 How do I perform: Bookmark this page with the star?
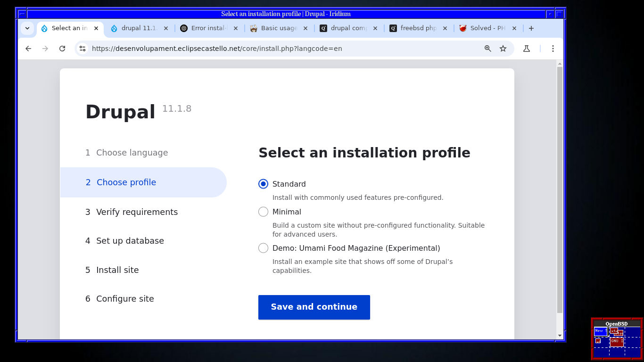[503, 49]
